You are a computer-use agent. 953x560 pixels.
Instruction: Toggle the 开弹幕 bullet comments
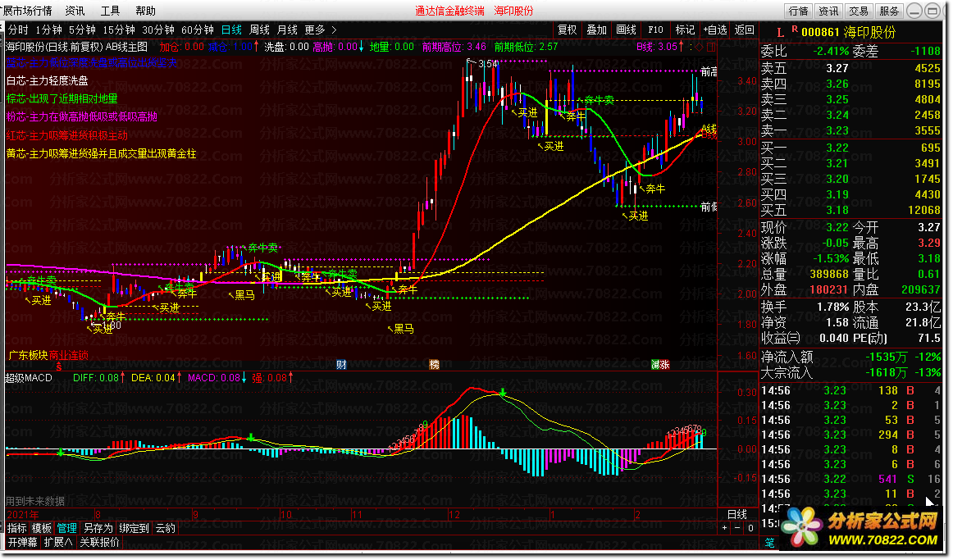[x=22, y=542]
